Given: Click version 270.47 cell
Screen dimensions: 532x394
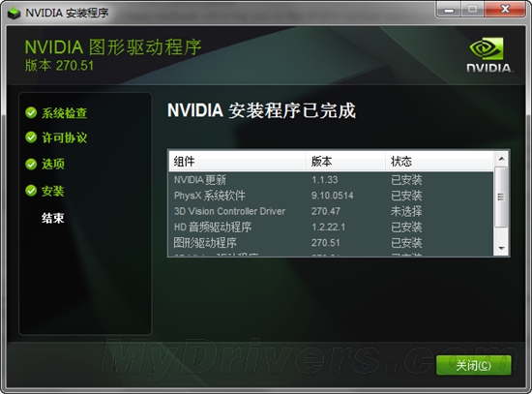Looking at the screenshot, I should (x=326, y=211).
